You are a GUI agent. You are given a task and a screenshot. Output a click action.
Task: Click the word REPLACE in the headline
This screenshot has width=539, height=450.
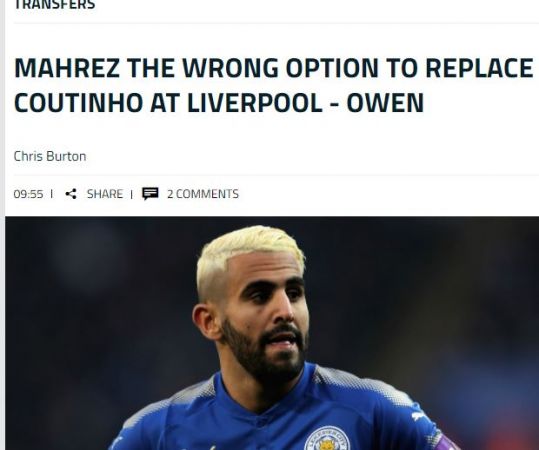pyautogui.click(x=479, y=68)
